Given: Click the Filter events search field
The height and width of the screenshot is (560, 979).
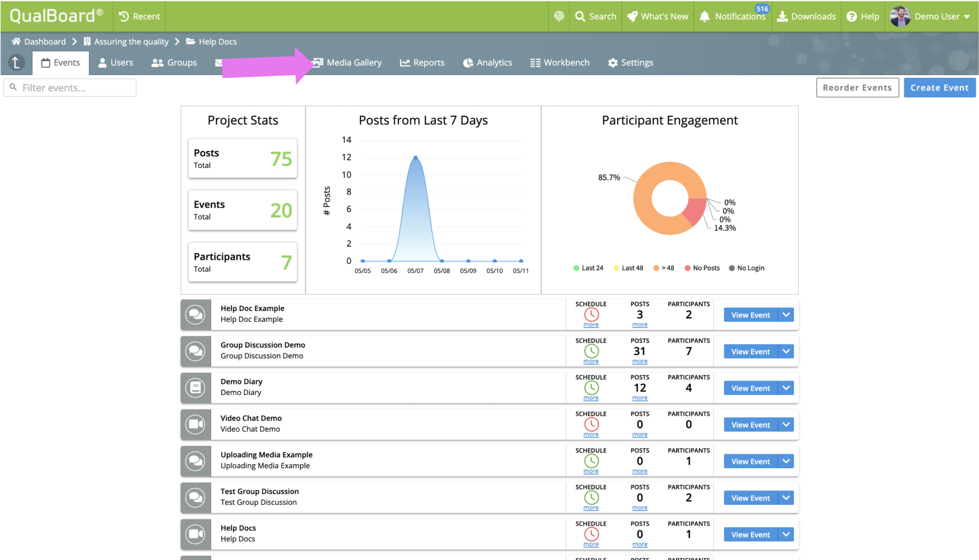Looking at the screenshot, I should coord(70,88).
